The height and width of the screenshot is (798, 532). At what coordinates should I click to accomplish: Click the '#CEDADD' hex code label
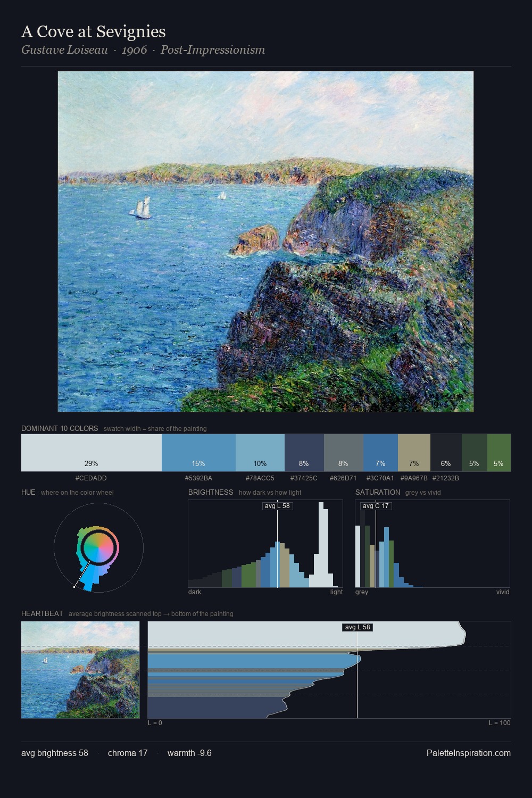(x=91, y=478)
